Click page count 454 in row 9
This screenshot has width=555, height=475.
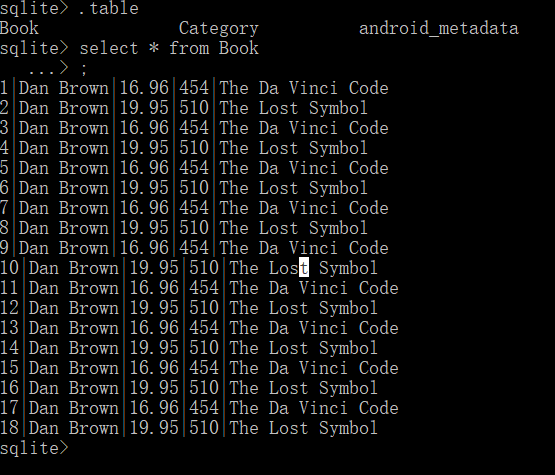(x=194, y=248)
